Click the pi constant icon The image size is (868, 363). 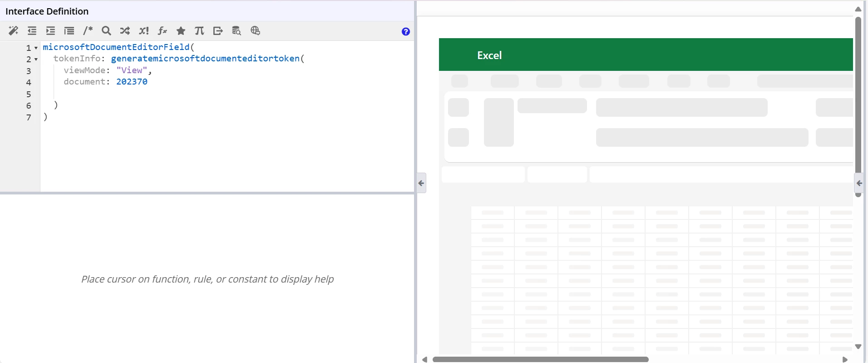199,31
